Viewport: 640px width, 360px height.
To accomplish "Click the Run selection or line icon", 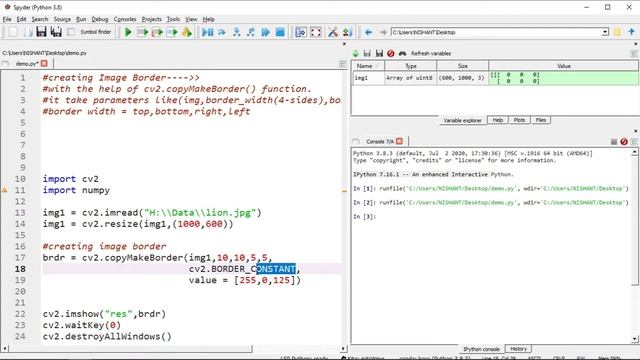I will (x=172, y=32).
